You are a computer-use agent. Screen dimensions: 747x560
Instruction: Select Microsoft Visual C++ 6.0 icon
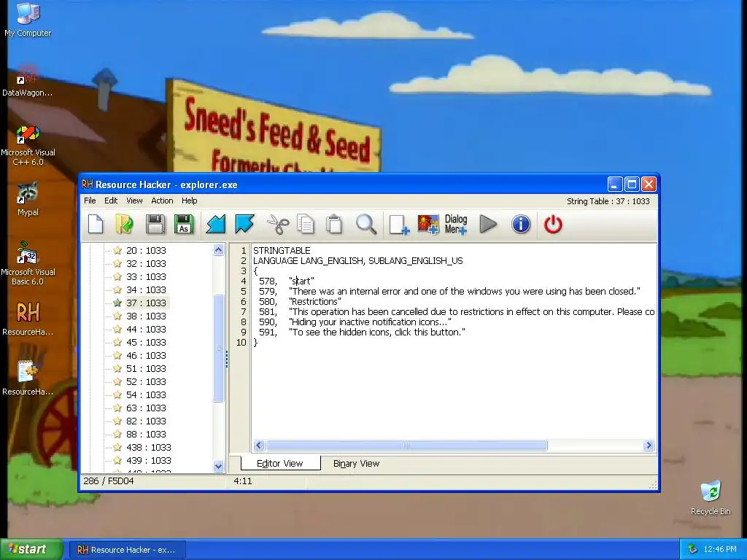(x=28, y=145)
